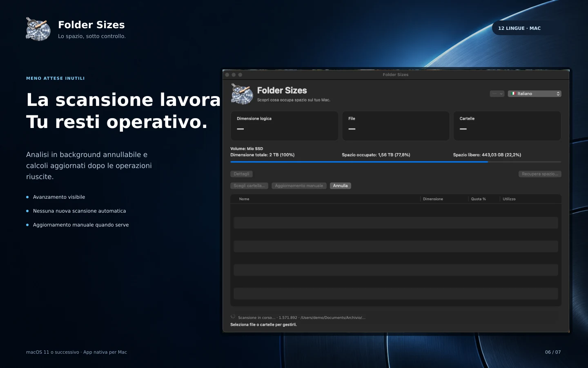Screen dimensions: 588x368
Task: Sort by the Dimensione column header
Action: point(433,199)
